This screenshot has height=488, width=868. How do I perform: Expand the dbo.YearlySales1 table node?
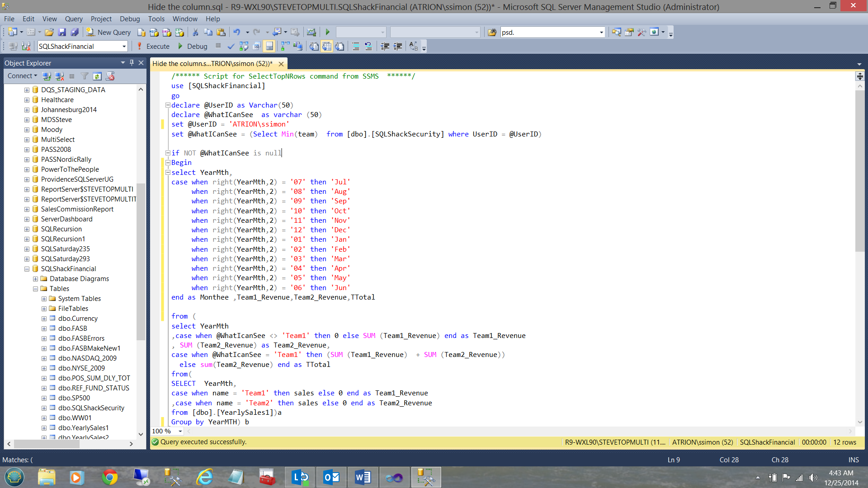(44, 428)
